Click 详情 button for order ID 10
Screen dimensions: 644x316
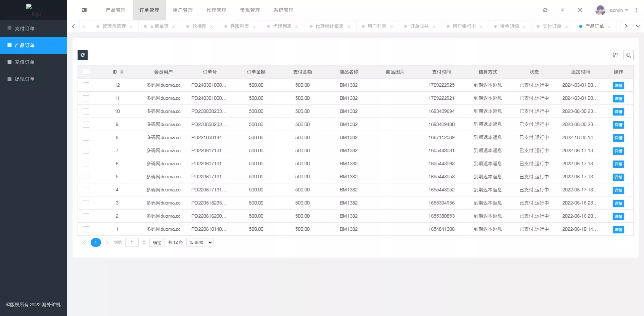point(618,112)
